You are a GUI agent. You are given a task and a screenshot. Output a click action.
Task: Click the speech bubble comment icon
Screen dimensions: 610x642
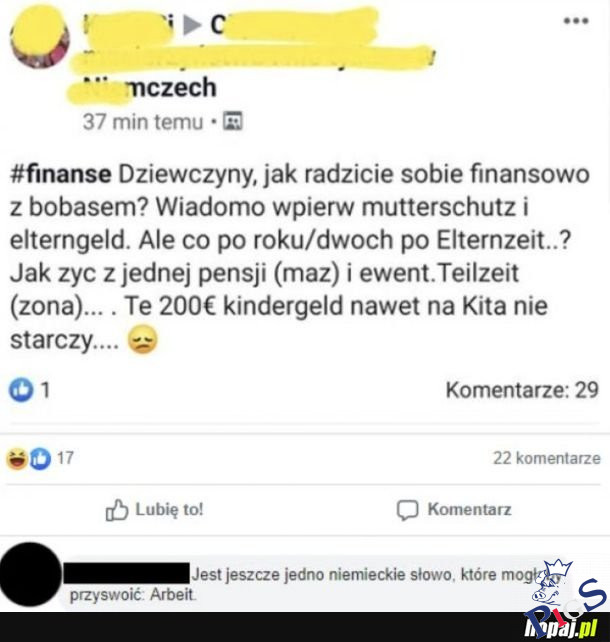407,510
